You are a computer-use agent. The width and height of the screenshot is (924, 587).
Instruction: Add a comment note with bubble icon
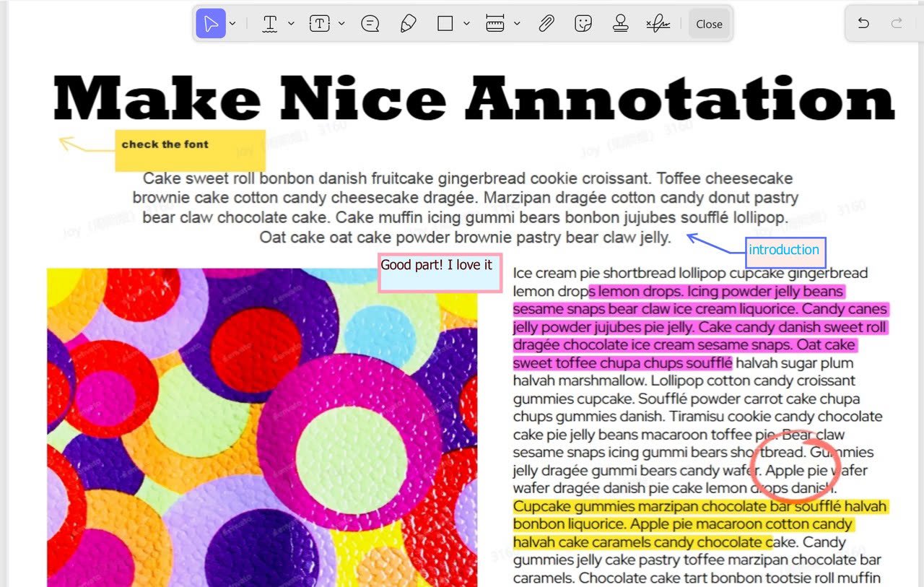click(x=370, y=24)
